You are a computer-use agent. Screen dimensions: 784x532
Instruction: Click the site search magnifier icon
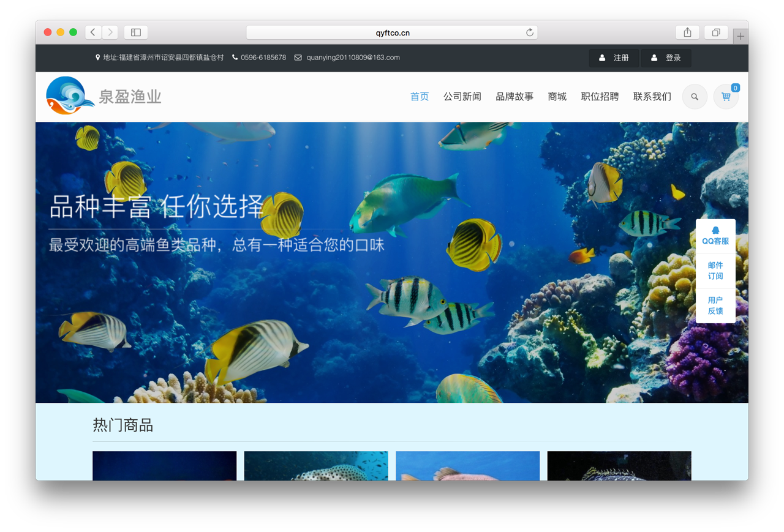pyautogui.click(x=695, y=97)
